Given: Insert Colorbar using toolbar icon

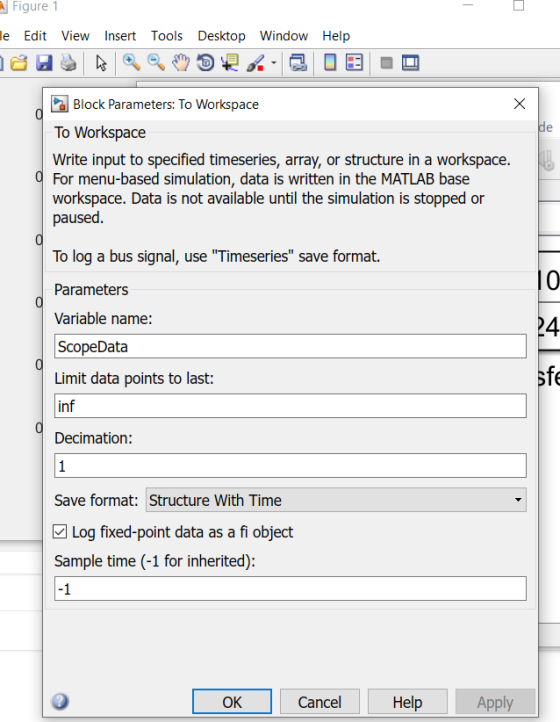Looking at the screenshot, I should point(330,62).
